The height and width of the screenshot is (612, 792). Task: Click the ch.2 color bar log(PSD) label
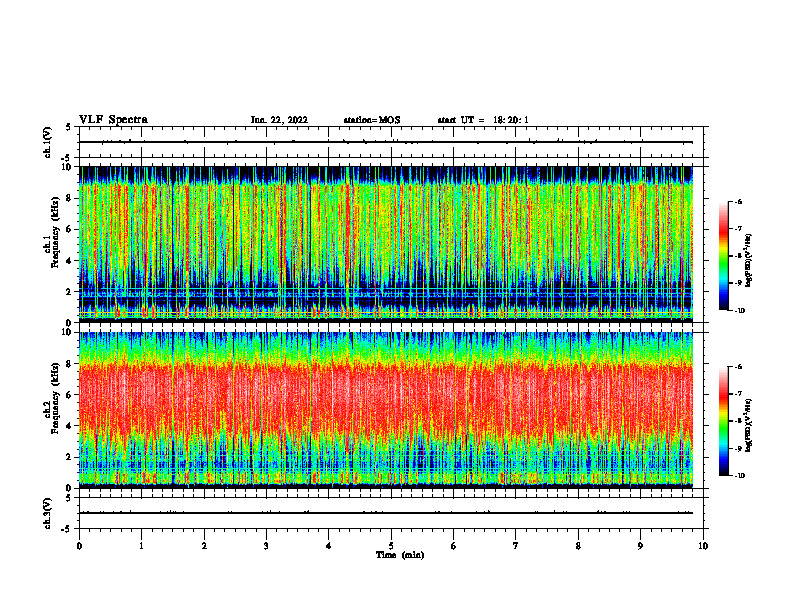[749, 425]
